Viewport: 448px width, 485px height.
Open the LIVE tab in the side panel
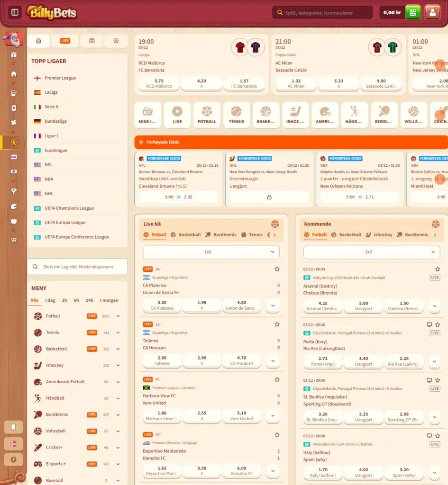65,41
